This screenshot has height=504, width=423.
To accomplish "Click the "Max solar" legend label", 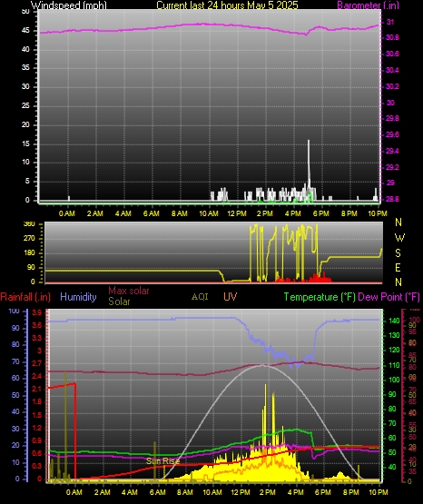I will click(129, 291).
